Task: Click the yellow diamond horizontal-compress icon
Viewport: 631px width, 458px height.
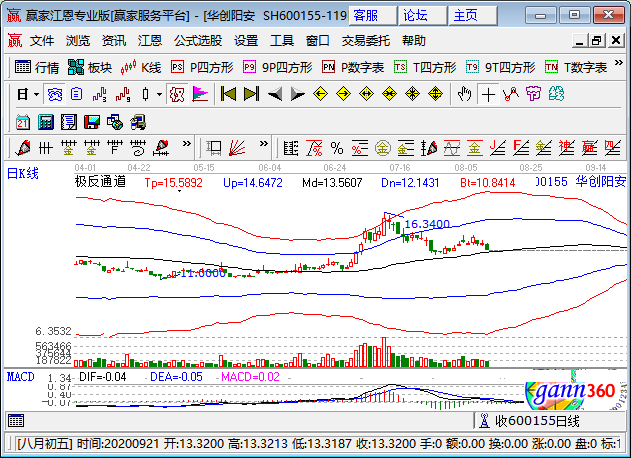Action: point(389,95)
